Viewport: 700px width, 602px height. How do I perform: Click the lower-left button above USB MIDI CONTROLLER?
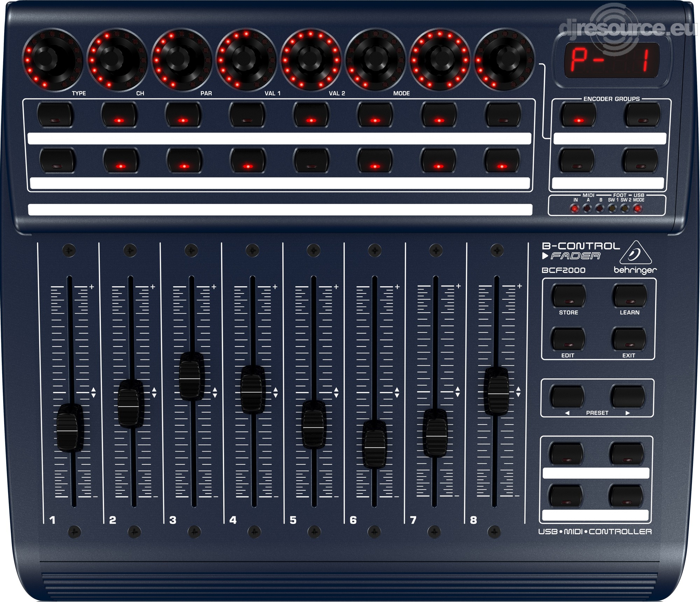566,496
